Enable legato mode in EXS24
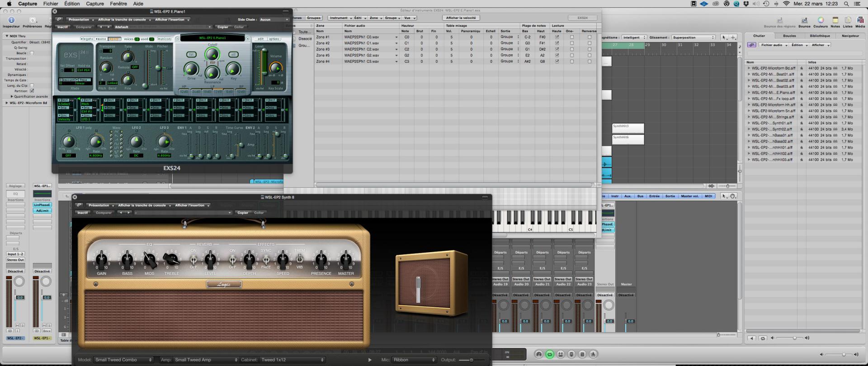The width and height of the screenshot is (868, 366). click(x=87, y=39)
